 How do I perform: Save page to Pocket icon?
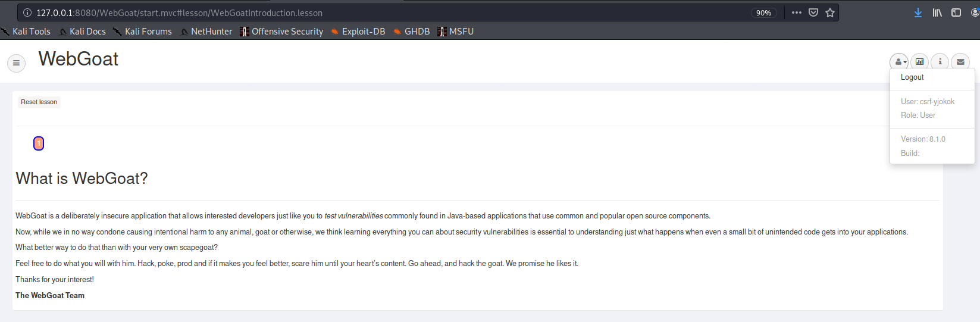[x=813, y=12]
